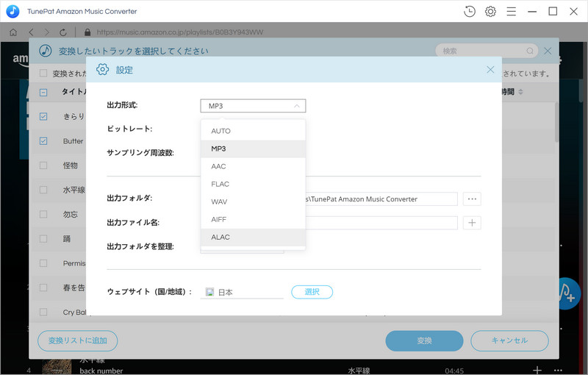Click the gear icon in 設定 header
The width and height of the screenshot is (588, 375).
pos(102,69)
